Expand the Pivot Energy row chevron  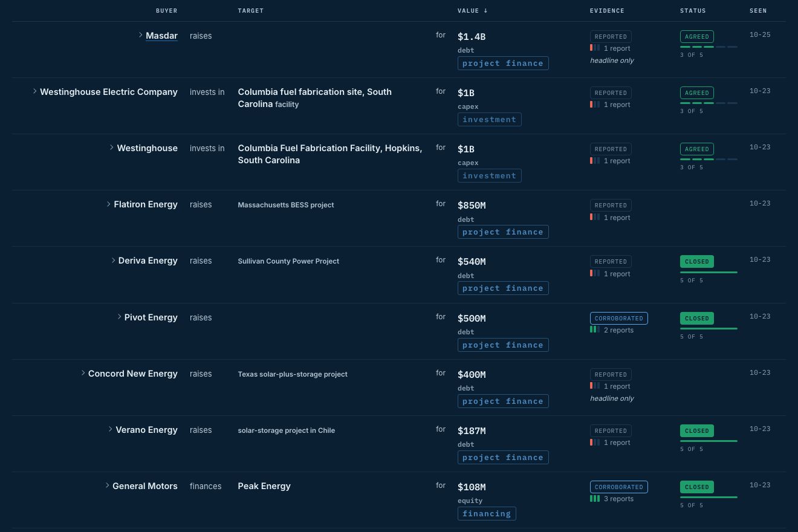coord(120,317)
